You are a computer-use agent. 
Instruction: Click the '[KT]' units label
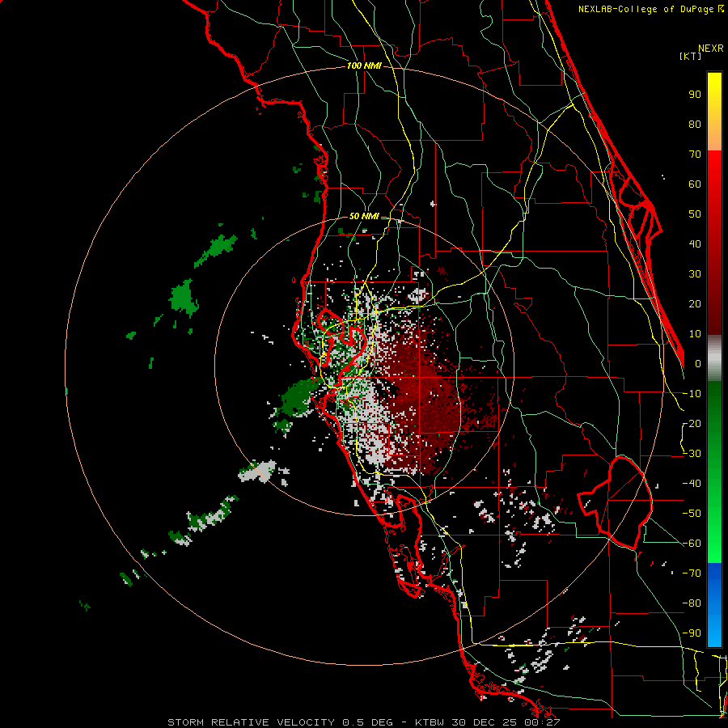(x=691, y=56)
